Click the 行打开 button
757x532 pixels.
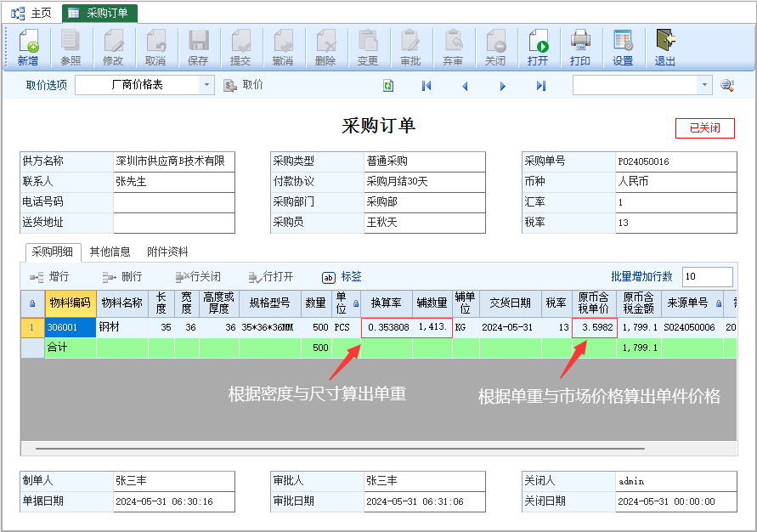click(x=271, y=276)
